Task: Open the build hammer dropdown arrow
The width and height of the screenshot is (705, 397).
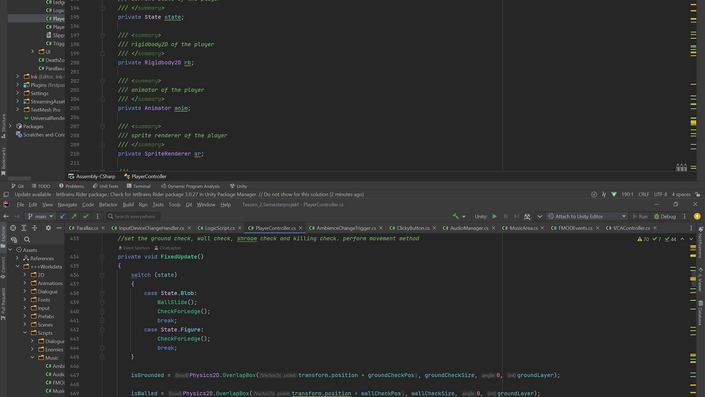Action: [464, 217]
